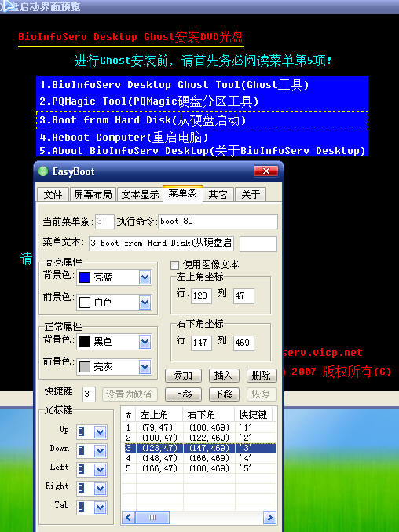Click the 菜单条 tab
This screenshot has width=399, height=532.
coord(183,193)
